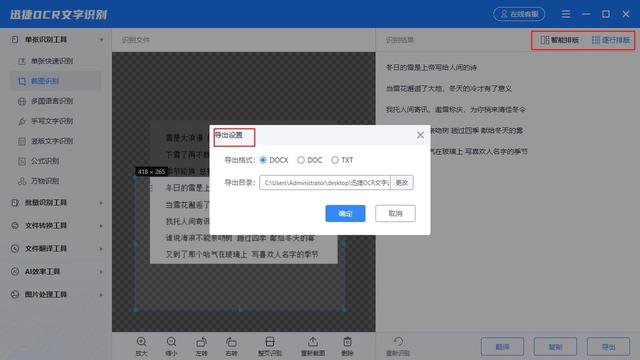Click the recognized line starting 当雪花遮盖了大地
The width and height of the screenshot is (640, 360).
tap(449, 89)
